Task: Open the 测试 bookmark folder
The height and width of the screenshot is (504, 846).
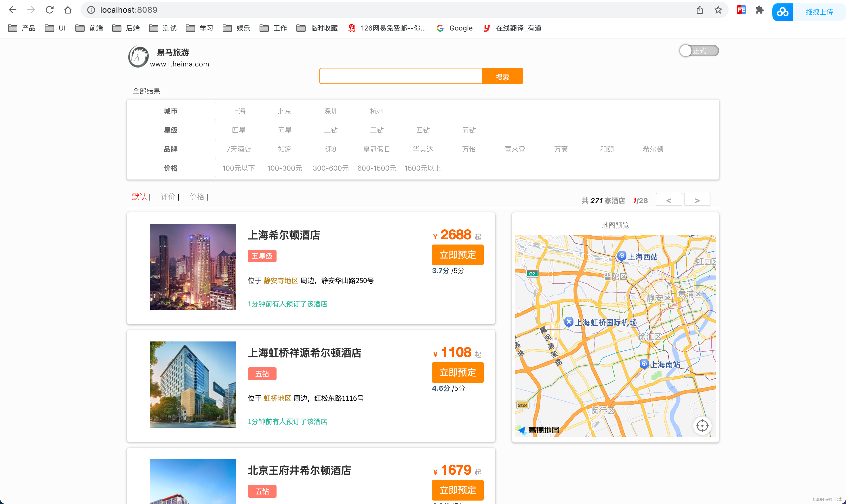Action: [163, 28]
